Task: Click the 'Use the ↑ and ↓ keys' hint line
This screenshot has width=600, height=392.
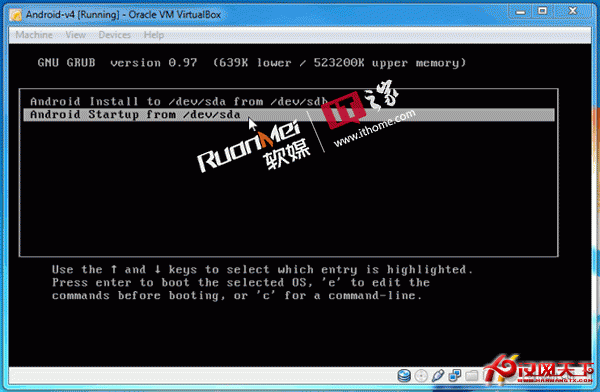Action: pyautogui.click(x=262, y=270)
